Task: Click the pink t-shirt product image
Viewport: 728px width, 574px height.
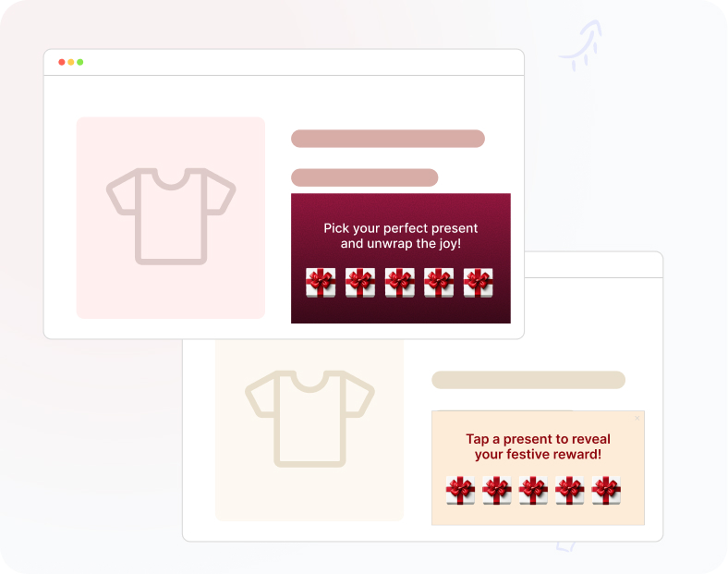Action: [x=171, y=218]
